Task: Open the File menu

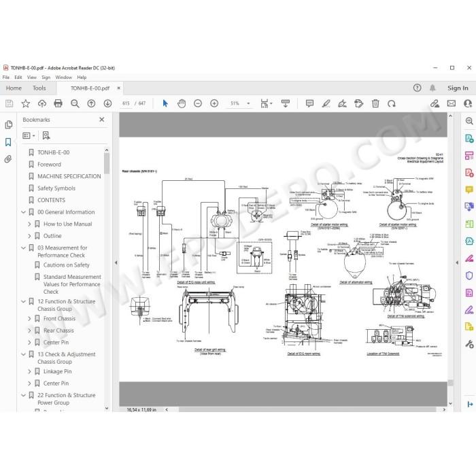Action: click(x=5, y=78)
